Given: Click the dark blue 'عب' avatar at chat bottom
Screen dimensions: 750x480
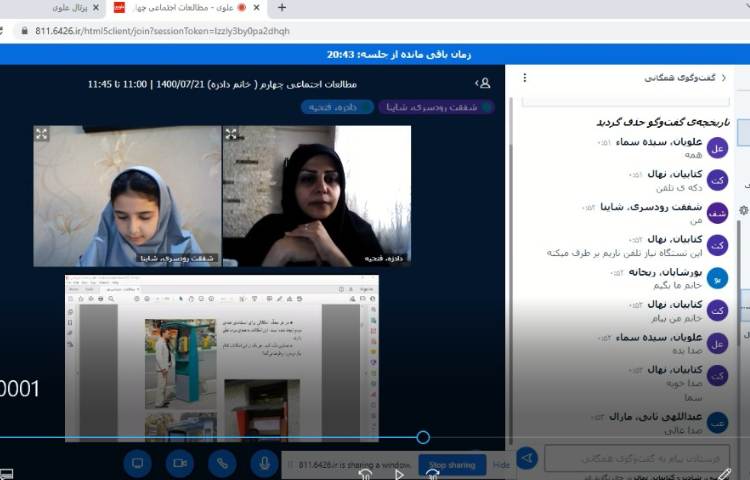Looking at the screenshot, I should pyautogui.click(x=717, y=423).
